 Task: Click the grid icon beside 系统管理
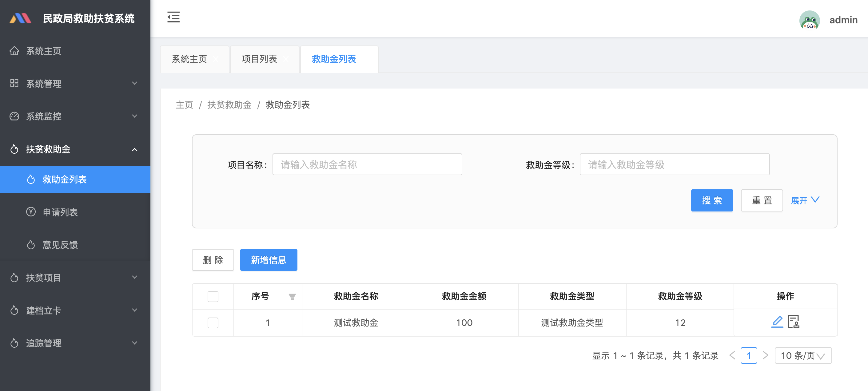coord(14,83)
